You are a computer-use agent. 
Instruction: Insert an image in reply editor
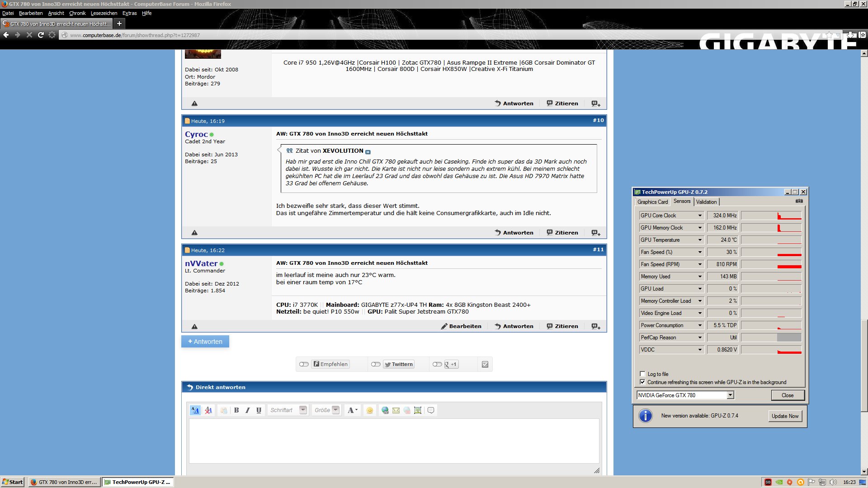(x=418, y=410)
